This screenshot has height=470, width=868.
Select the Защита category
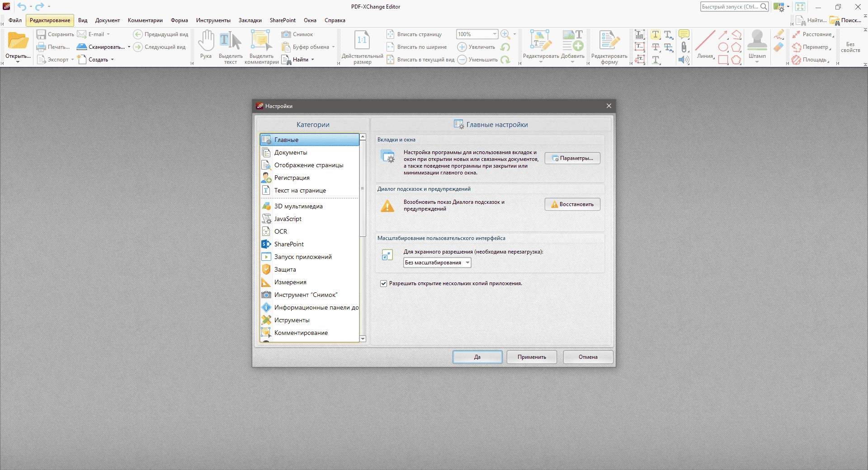tap(310, 269)
